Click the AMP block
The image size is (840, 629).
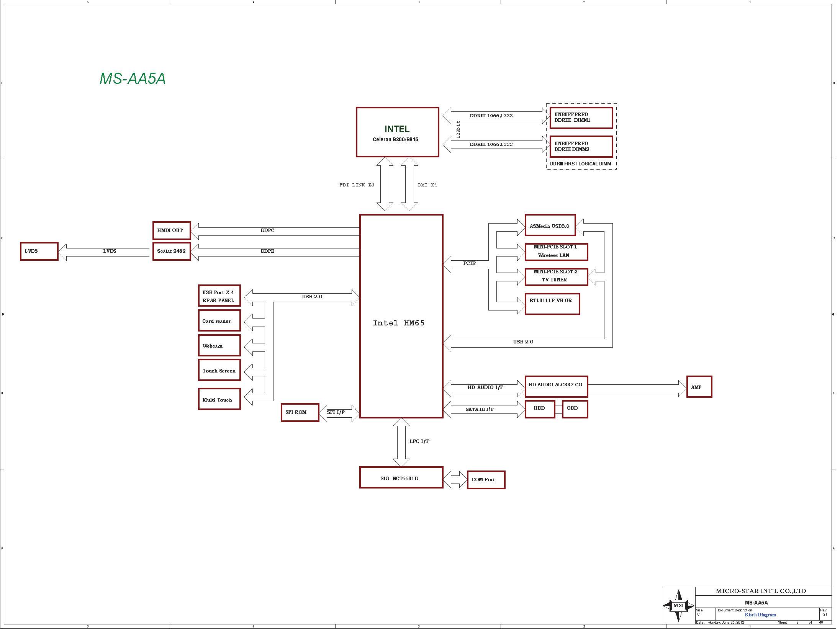pos(699,387)
